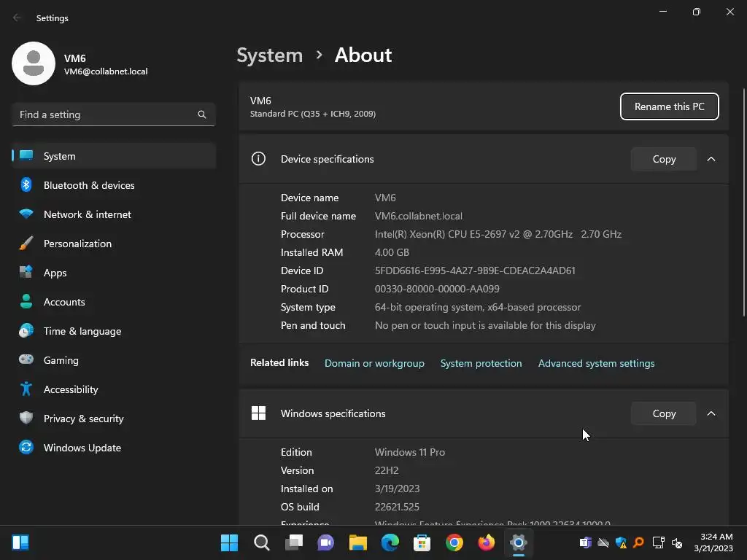Collapse the Device specifications section
The height and width of the screenshot is (560, 747).
[711, 159]
